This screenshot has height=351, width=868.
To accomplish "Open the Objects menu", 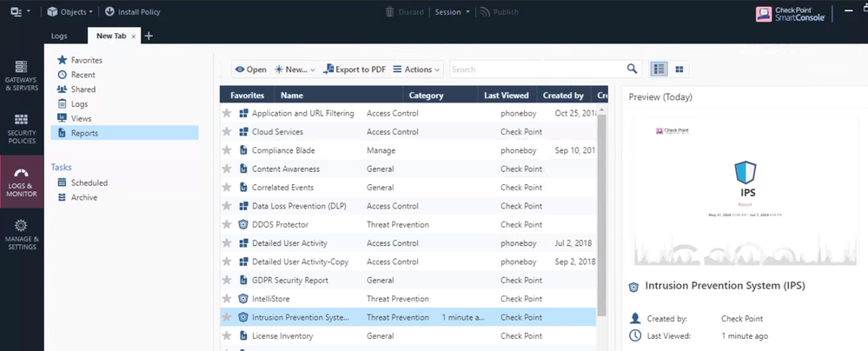I will pos(70,11).
